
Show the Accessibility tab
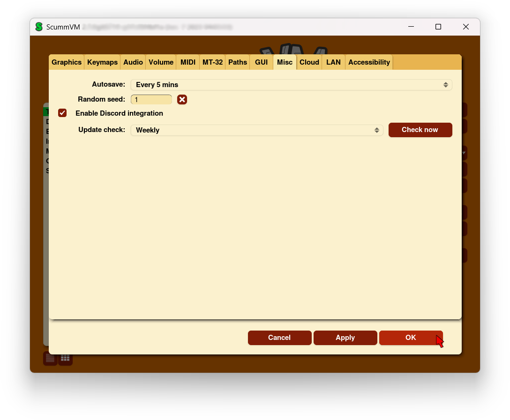tap(369, 62)
